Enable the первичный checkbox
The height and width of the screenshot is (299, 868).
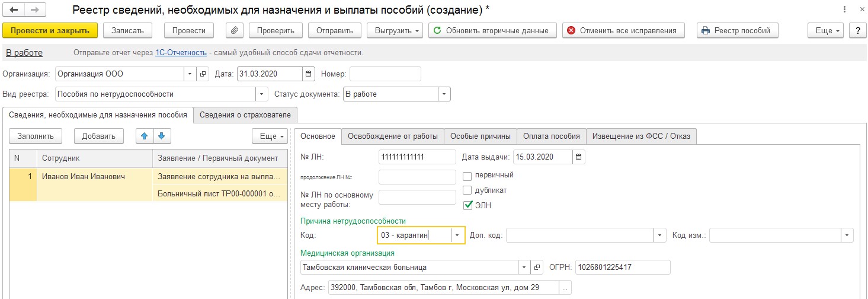click(467, 176)
